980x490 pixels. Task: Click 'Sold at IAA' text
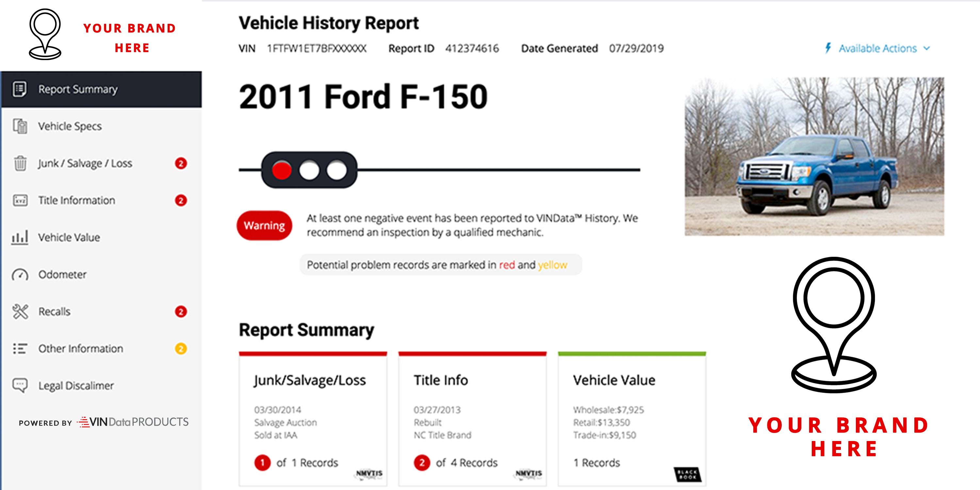(x=275, y=435)
